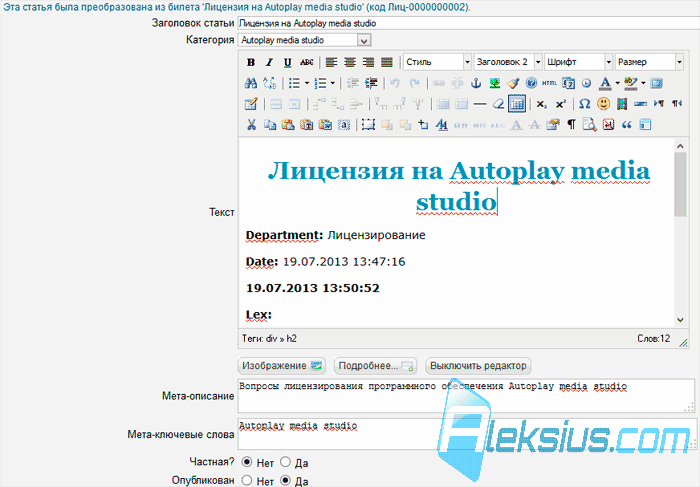Open the find binoculars icon
The image size is (700, 487).
[x=251, y=83]
